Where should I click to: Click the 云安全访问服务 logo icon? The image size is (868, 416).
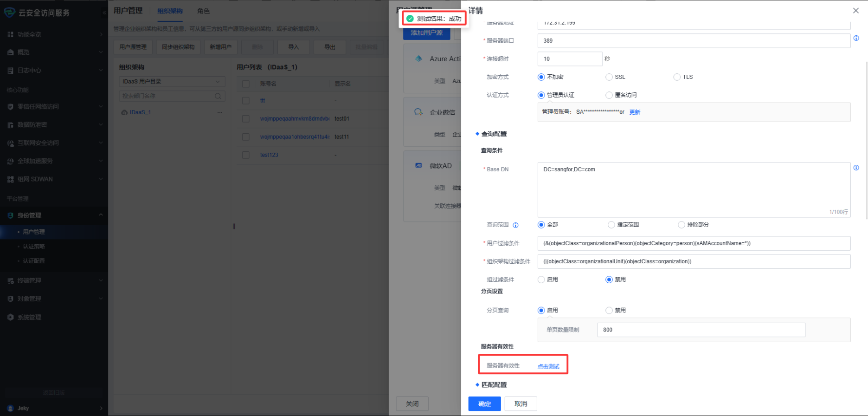(9, 13)
